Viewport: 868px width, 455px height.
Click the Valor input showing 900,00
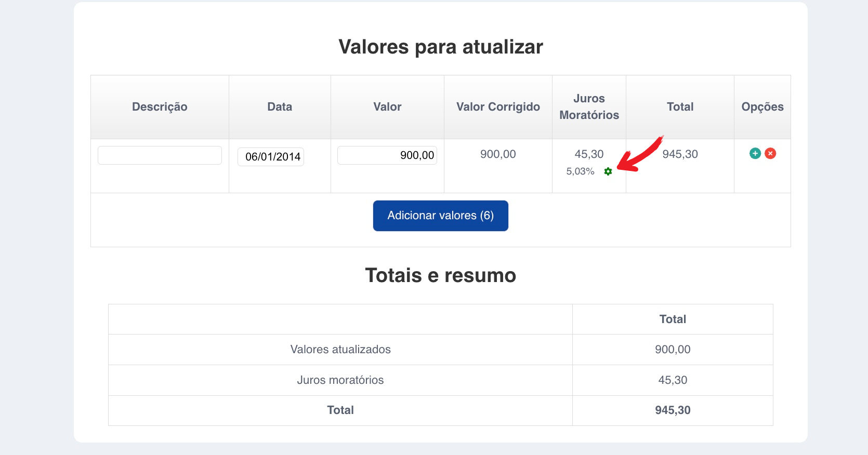[387, 155]
